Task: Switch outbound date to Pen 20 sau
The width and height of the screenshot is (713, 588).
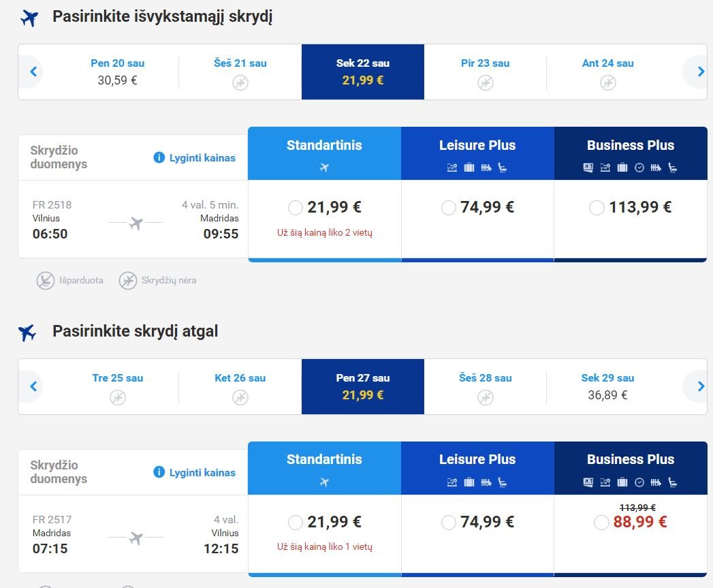Action: coord(117,72)
